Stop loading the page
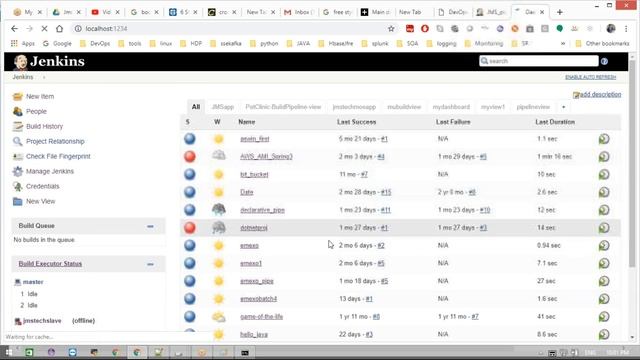The width and height of the screenshot is (640, 360). pos(44,29)
